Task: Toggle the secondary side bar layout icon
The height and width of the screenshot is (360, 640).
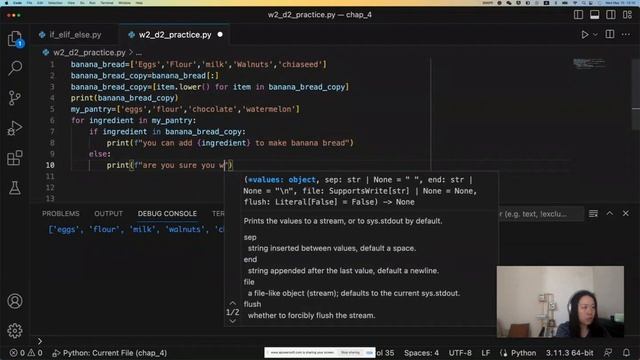Action: tap(611, 15)
